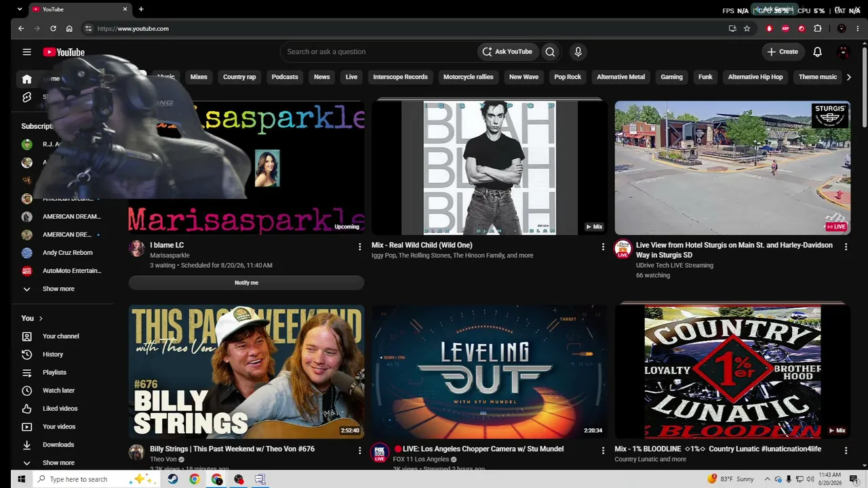The height and width of the screenshot is (488, 868).
Task: Click the install app icon in address bar
Action: click(732, 28)
